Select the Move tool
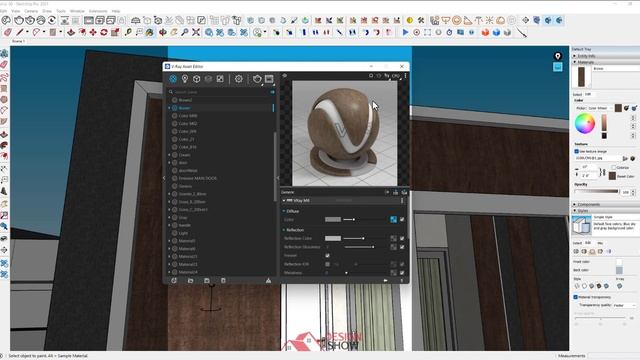 click(x=93, y=32)
